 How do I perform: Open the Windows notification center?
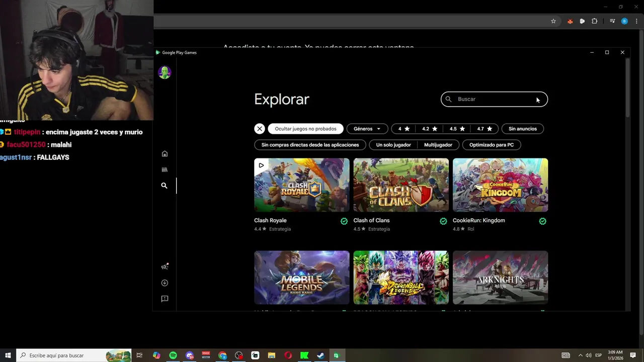[633, 355]
